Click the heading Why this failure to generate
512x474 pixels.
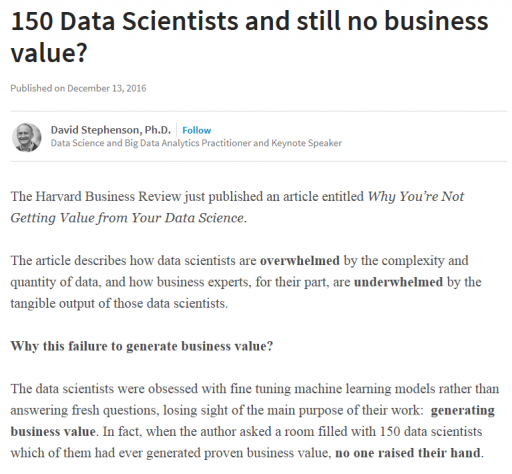tap(142, 346)
